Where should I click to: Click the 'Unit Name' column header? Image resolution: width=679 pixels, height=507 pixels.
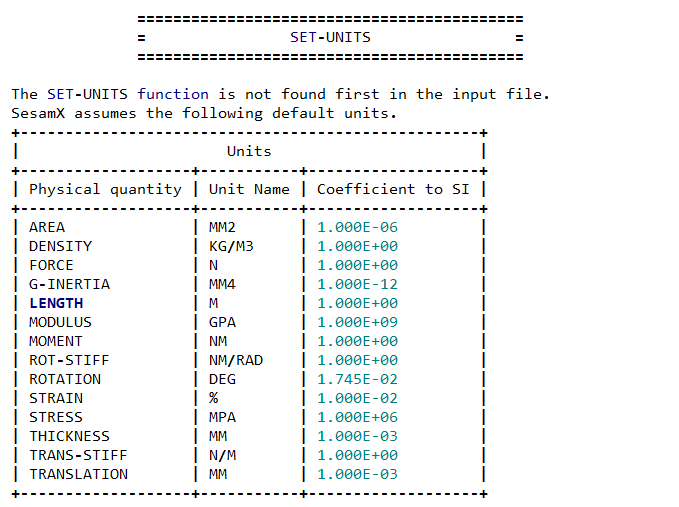(249, 190)
